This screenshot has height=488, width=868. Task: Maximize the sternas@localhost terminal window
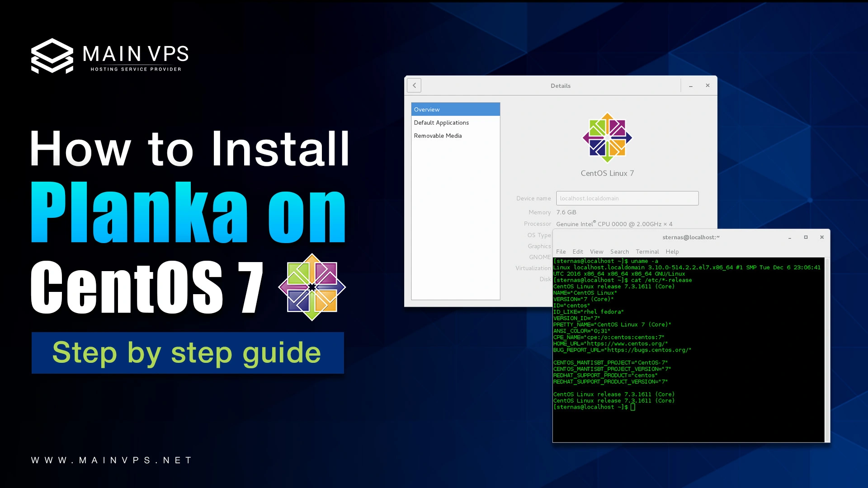(806, 237)
